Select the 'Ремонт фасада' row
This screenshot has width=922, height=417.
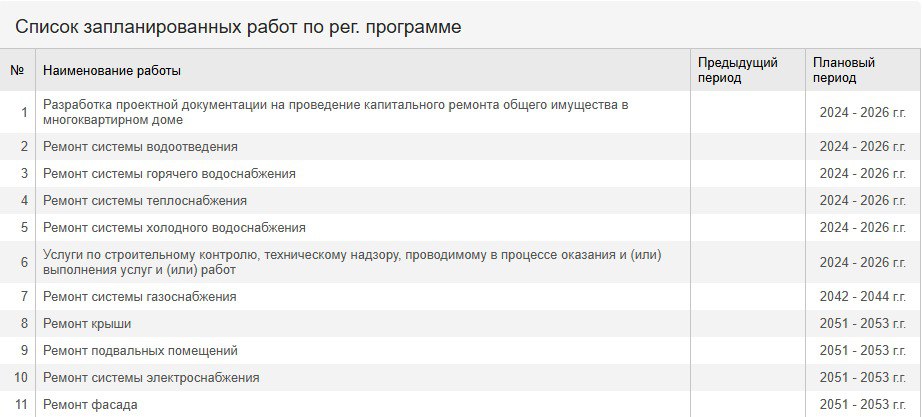click(461, 405)
